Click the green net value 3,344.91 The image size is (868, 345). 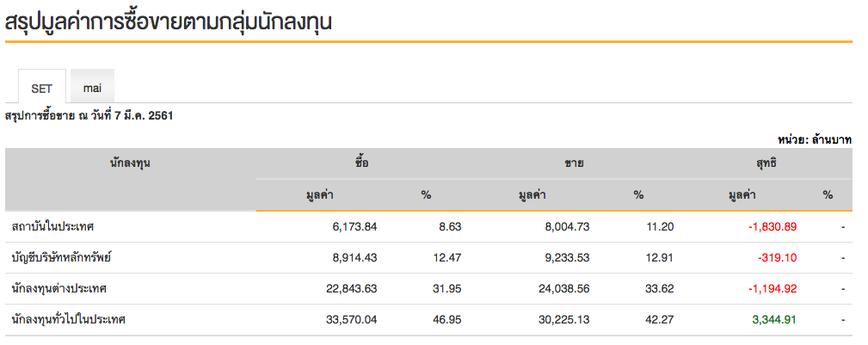click(x=774, y=319)
